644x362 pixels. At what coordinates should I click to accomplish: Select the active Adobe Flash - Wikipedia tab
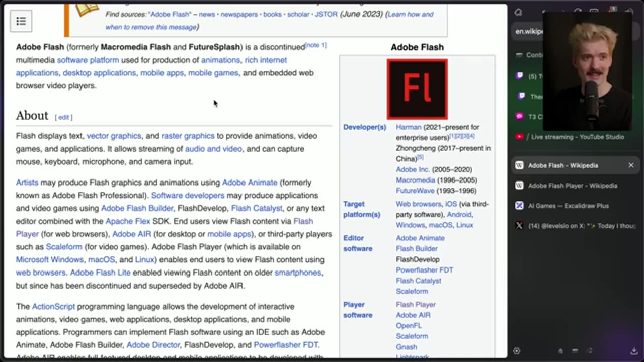576,165
